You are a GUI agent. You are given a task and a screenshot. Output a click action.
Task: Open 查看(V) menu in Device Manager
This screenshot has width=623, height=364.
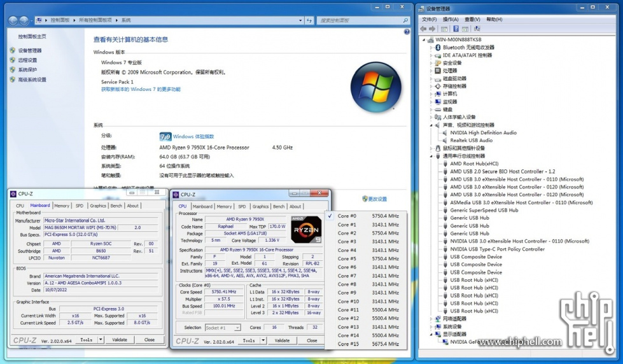(x=472, y=19)
